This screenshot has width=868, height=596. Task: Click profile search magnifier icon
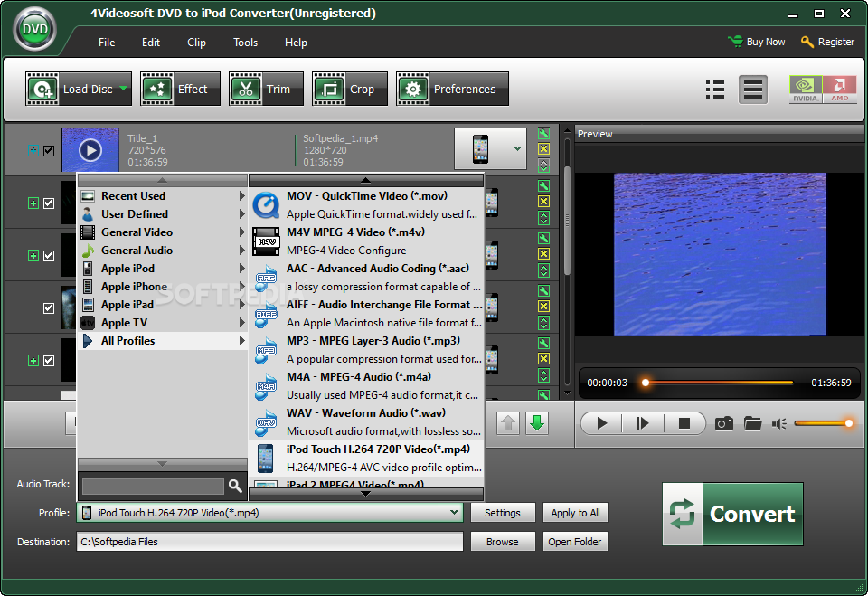(x=235, y=486)
